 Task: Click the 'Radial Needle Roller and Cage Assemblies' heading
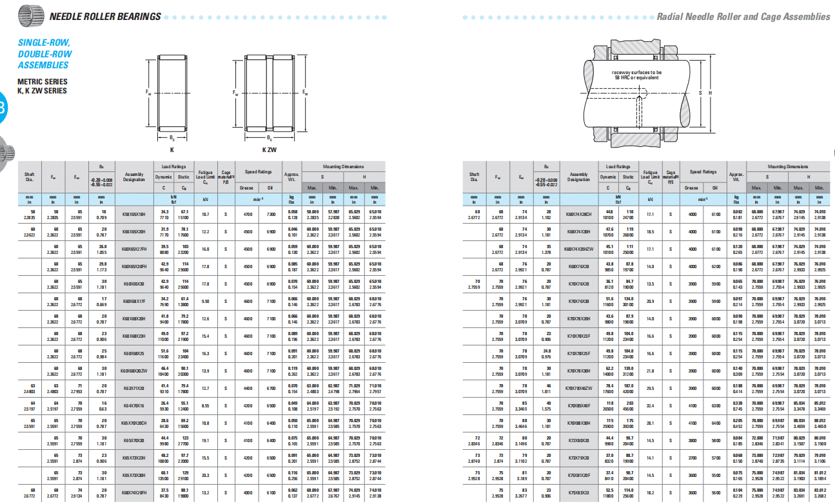click(x=743, y=17)
